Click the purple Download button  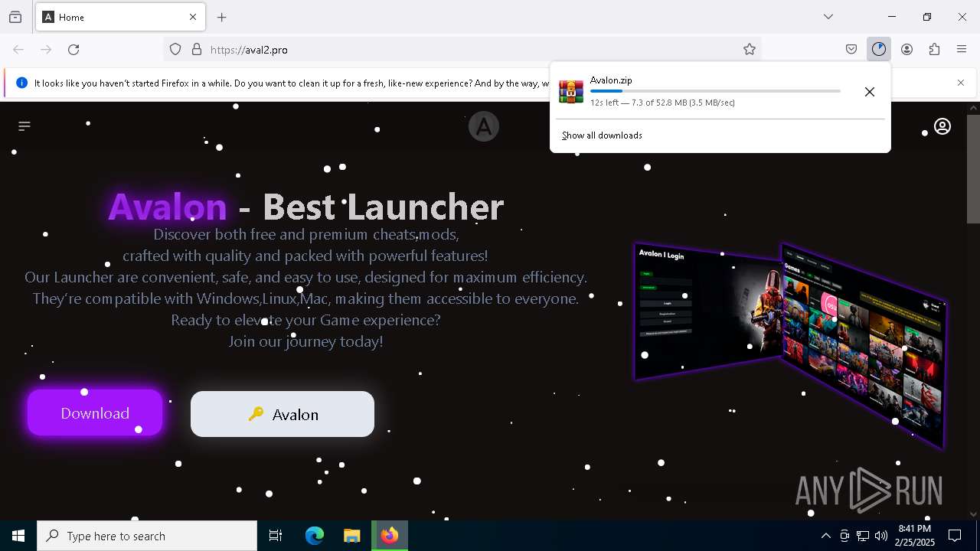95,413
